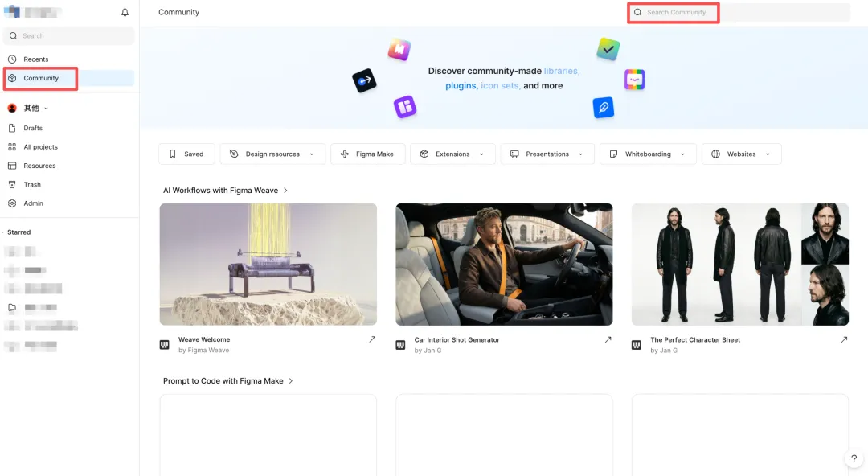Viewport: 868px width, 476px height.
Task: Click the red 其他 team avatar
Action: (12, 108)
